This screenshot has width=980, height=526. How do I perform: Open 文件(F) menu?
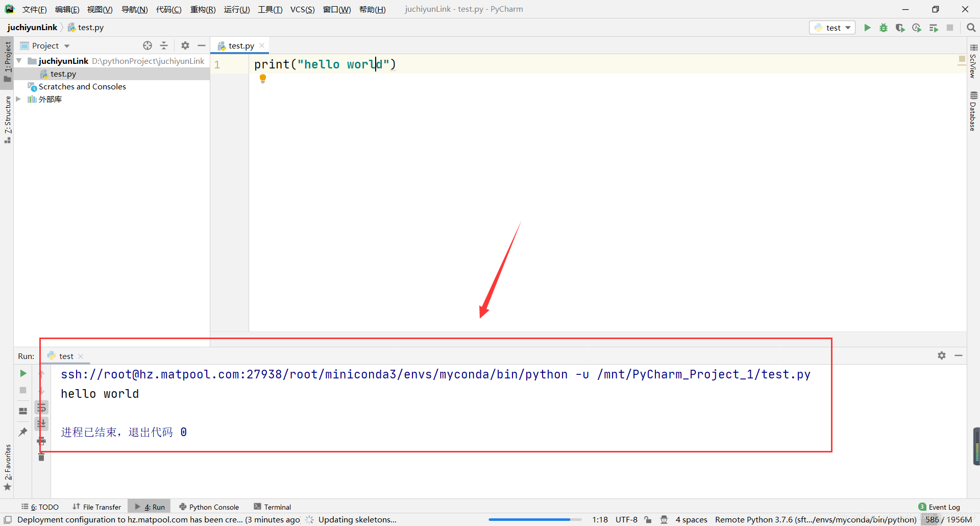(34, 9)
